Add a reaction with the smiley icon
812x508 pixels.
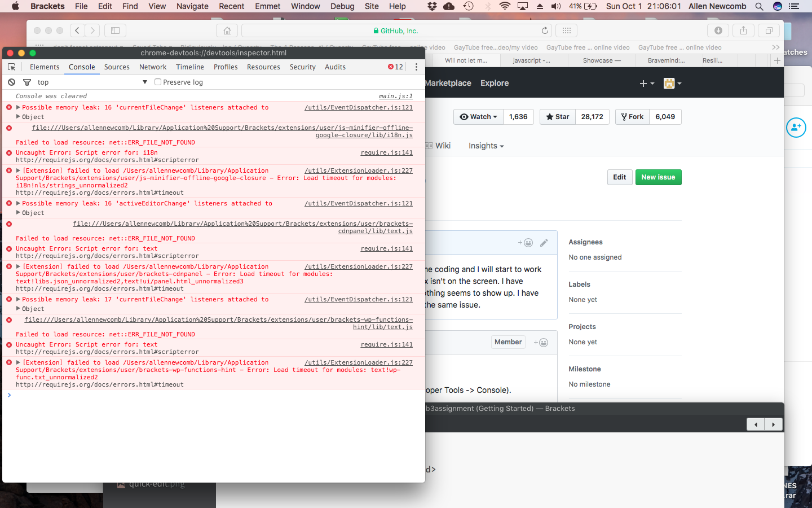click(x=528, y=243)
